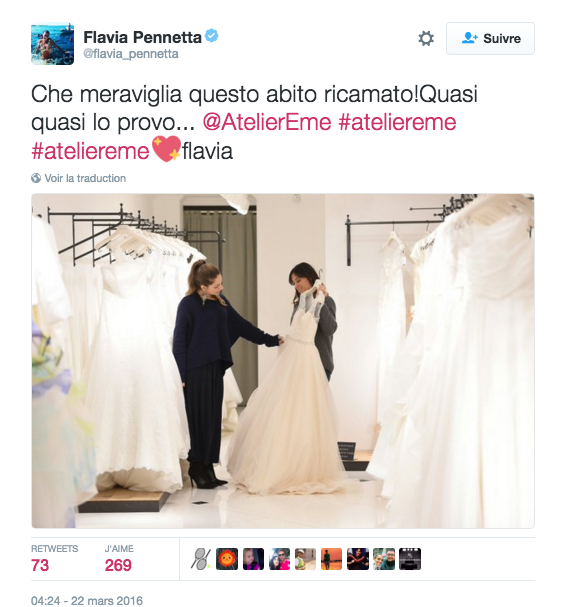View the 269 J'aime list
571x607 pixels.
119,559
